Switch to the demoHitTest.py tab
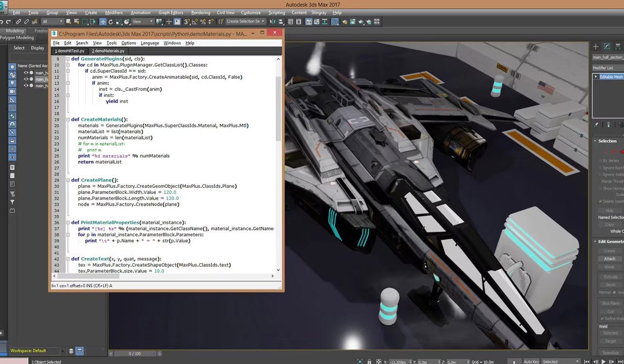This screenshot has width=624, height=364. (x=69, y=51)
